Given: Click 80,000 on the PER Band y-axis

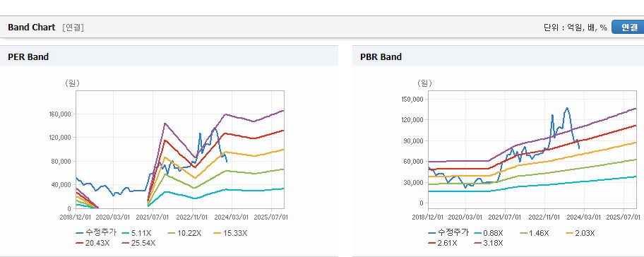Looking at the screenshot, I should coord(61,162).
